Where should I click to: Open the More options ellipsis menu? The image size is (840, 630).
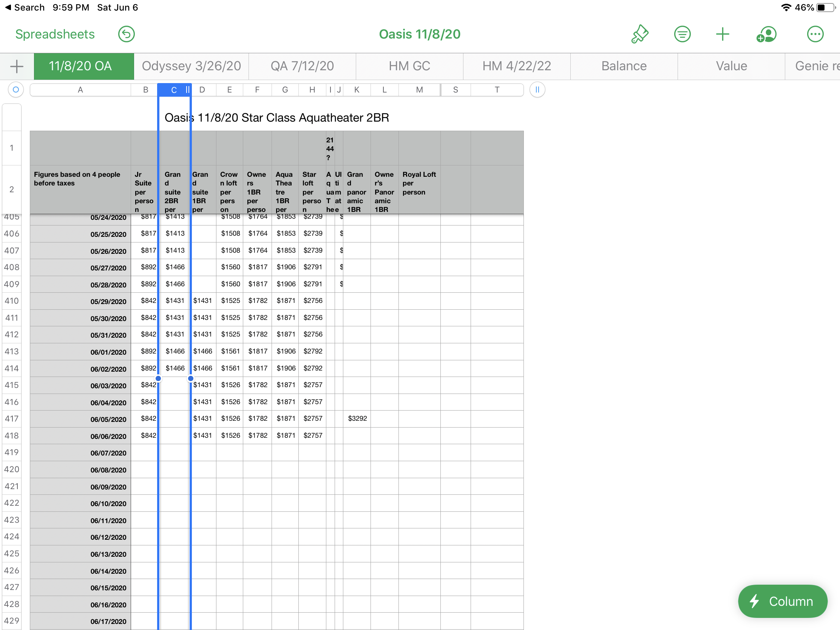pyautogui.click(x=815, y=34)
